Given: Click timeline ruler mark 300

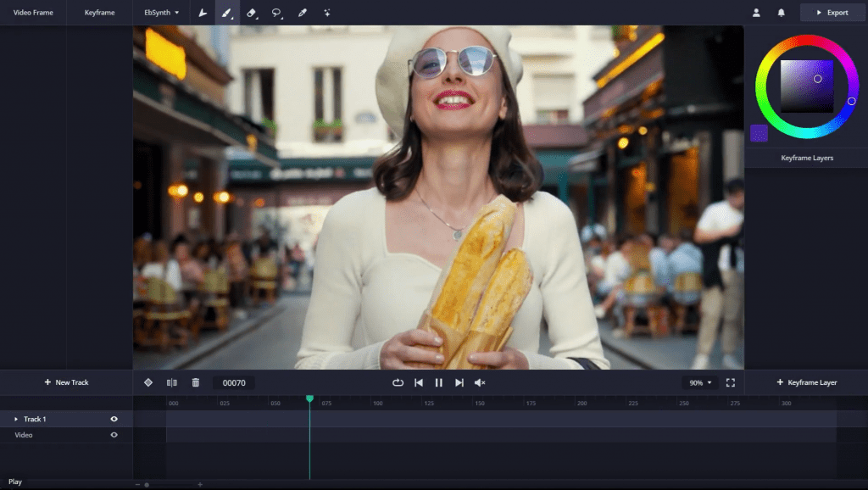Looking at the screenshot, I should [x=786, y=403].
